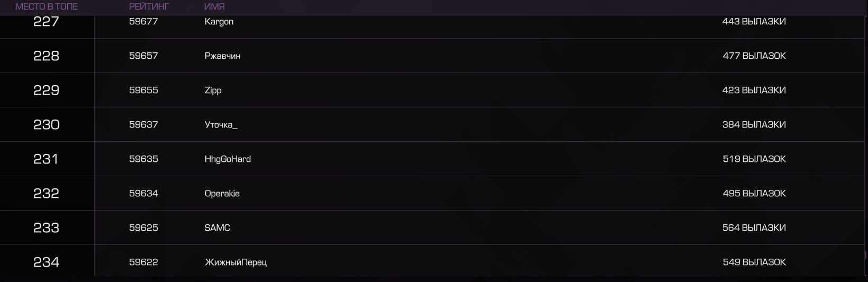
Task: Click 519 ВЫЛАЗОК sortie count
Action: (x=754, y=159)
